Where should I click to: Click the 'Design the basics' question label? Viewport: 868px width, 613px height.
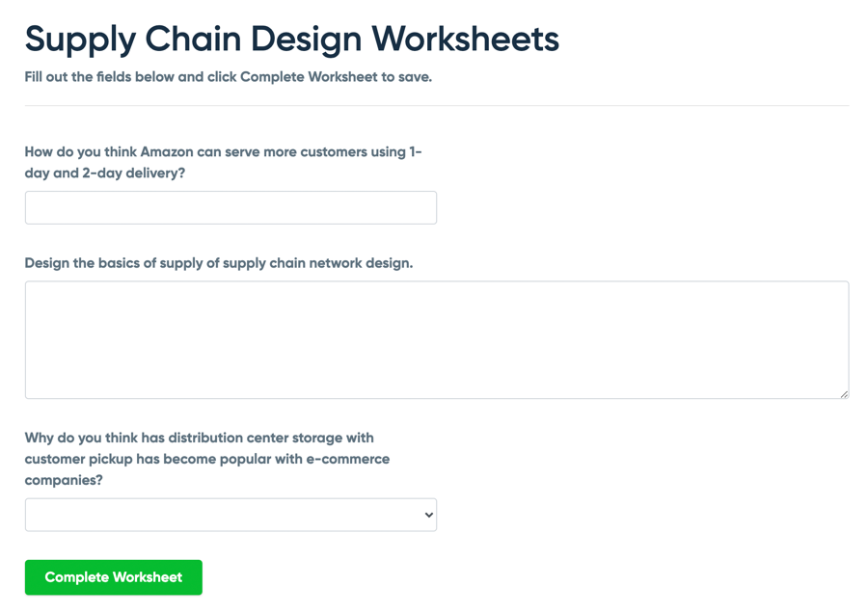[218, 262]
